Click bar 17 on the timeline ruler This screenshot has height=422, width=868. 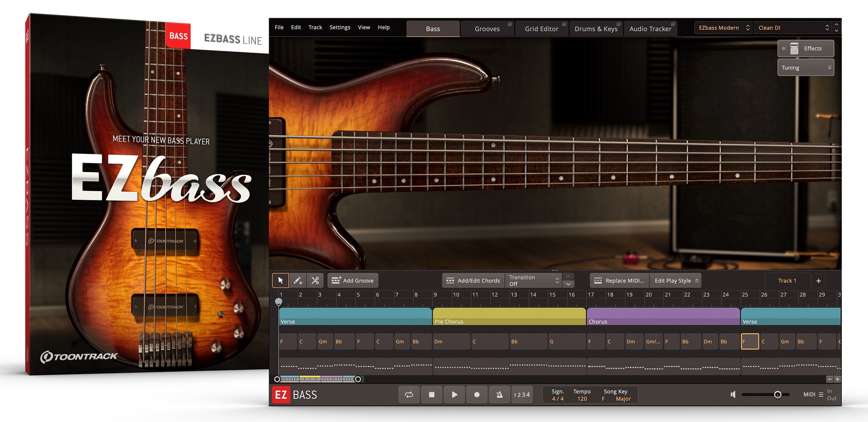591,295
